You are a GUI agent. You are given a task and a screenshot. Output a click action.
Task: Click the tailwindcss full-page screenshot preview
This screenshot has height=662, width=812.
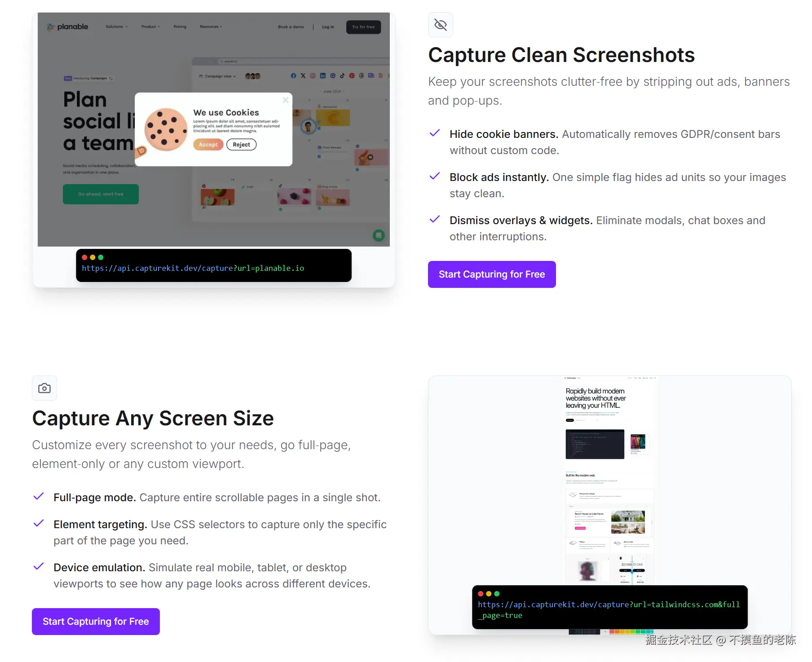(609, 481)
